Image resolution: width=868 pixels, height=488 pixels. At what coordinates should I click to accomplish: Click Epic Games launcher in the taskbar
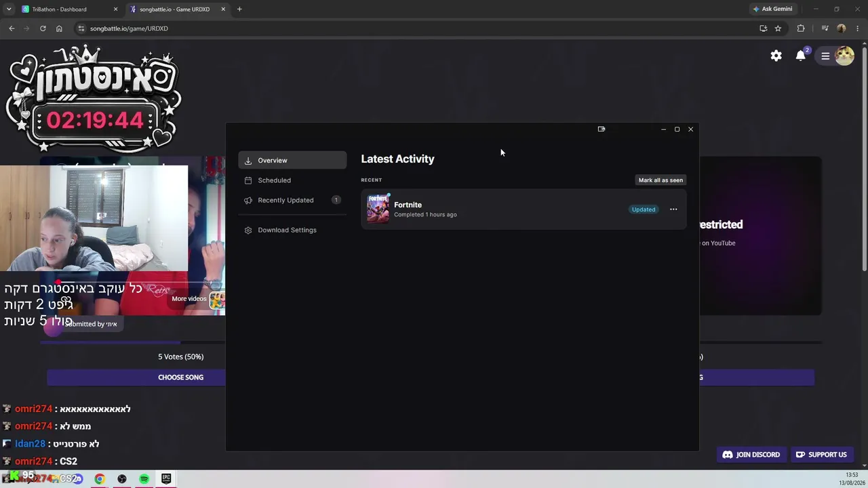click(166, 479)
